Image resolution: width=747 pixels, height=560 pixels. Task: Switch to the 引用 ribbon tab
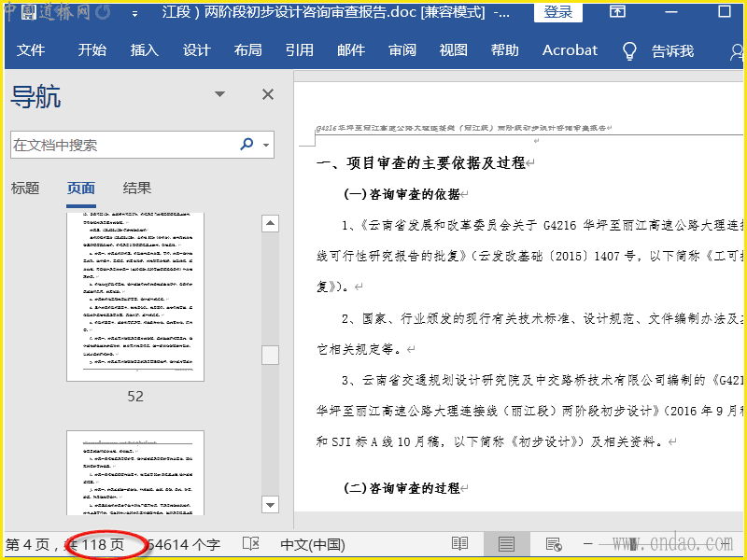point(299,50)
